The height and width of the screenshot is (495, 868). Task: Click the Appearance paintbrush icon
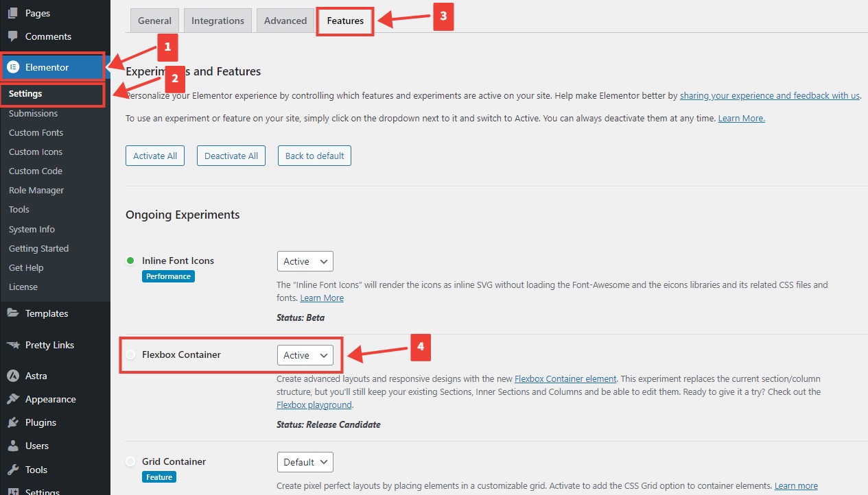(12, 399)
